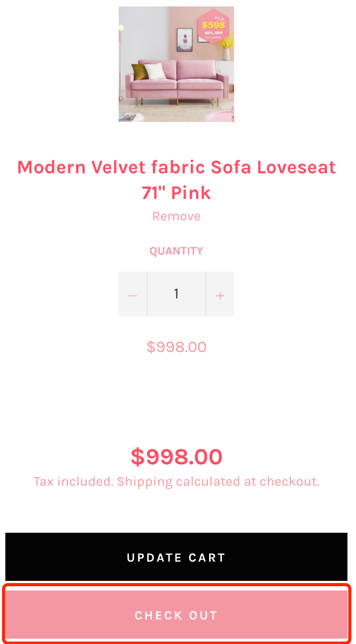This screenshot has height=644, width=356.
Task: Click the $598 sale badge on the photo
Action: coord(213,25)
